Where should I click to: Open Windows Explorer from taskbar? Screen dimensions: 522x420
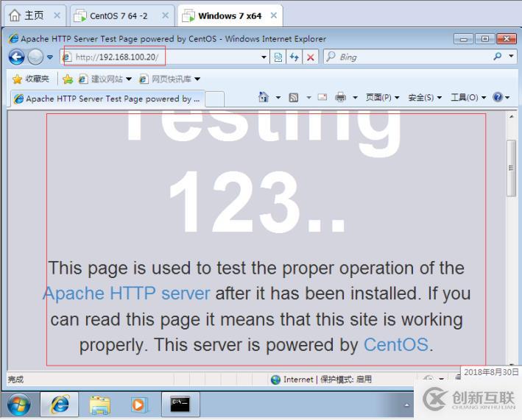pos(99,405)
